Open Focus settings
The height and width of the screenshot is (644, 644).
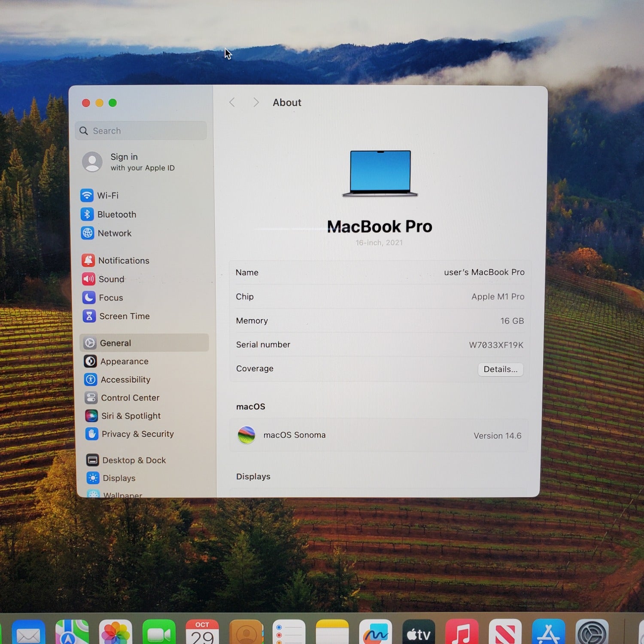(x=111, y=298)
